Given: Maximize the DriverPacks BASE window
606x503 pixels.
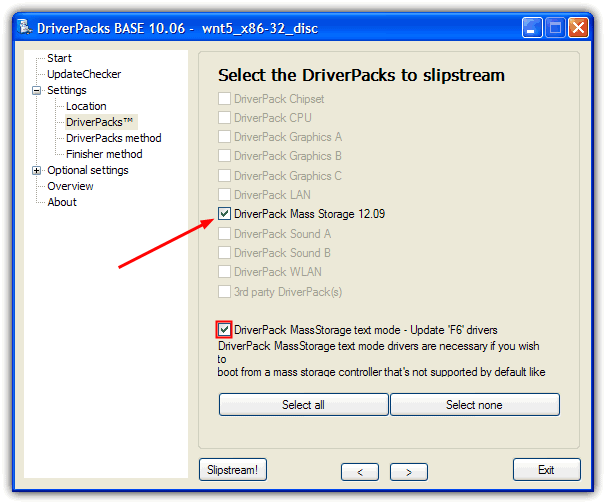Looking at the screenshot, I should coord(555,27).
